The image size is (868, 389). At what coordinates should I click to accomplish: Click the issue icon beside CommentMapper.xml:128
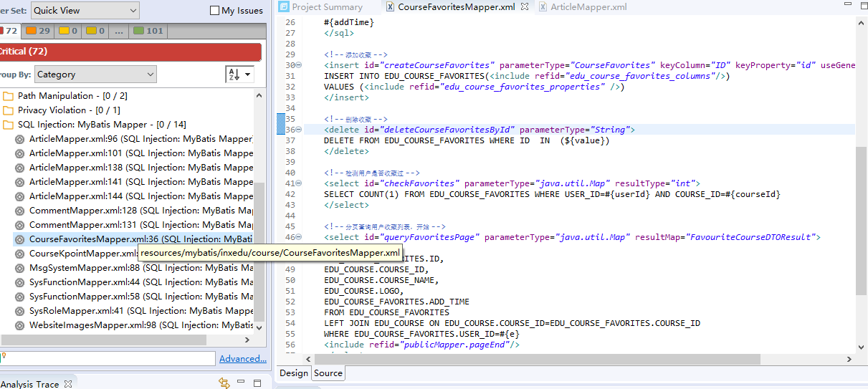click(20, 211)
